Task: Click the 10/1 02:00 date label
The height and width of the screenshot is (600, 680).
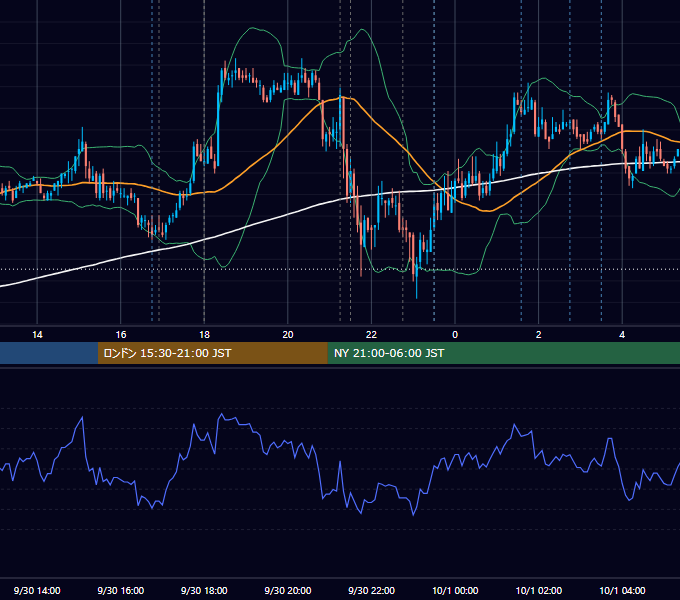Action: coord(539,590)
